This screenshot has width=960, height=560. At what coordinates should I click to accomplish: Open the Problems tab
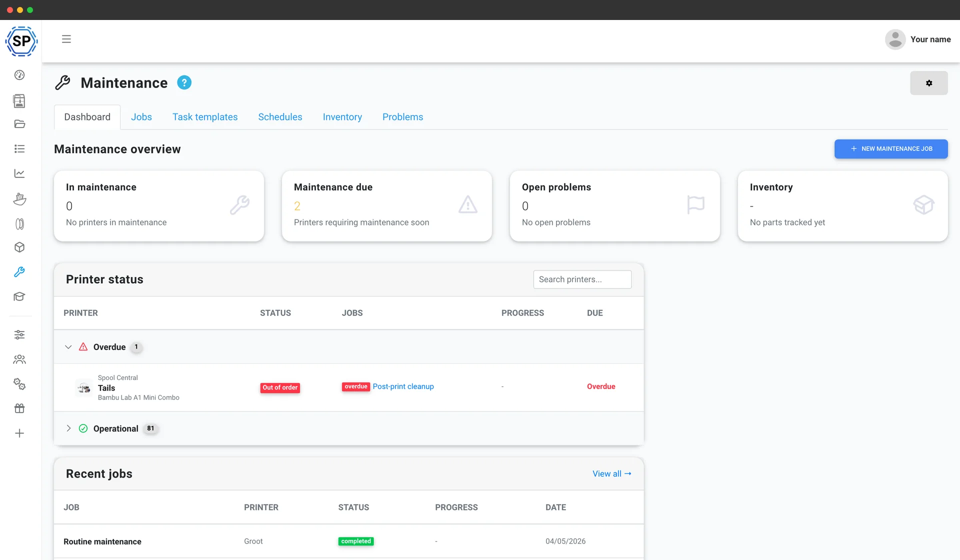click(402, 117)
